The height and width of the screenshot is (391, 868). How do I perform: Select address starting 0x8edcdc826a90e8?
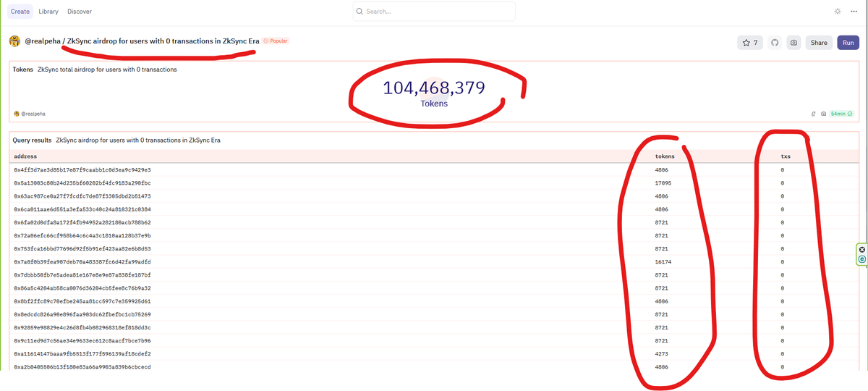pos(82,314)
